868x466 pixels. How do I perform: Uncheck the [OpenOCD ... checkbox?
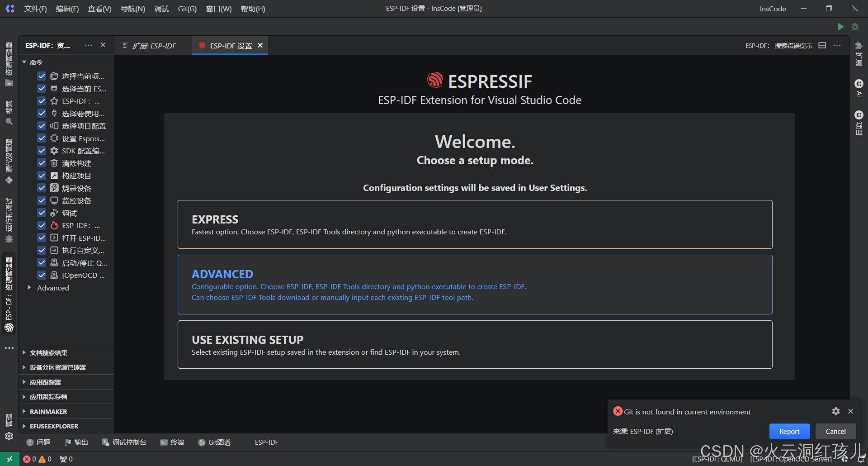(x=42, y=275)
